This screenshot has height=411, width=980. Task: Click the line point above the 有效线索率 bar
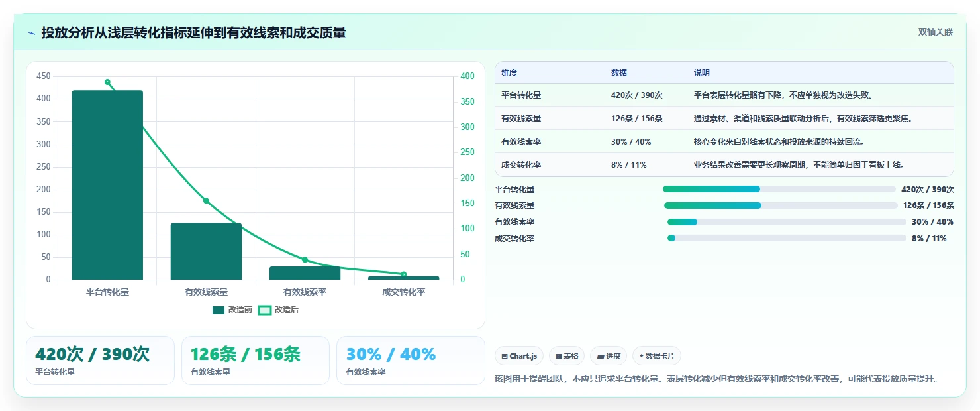coord(305,260)
